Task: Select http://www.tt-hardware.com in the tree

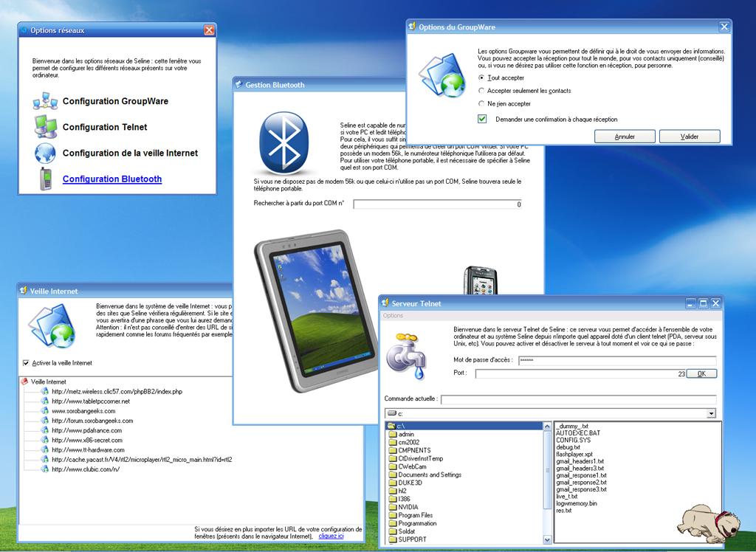Action: 89,450
